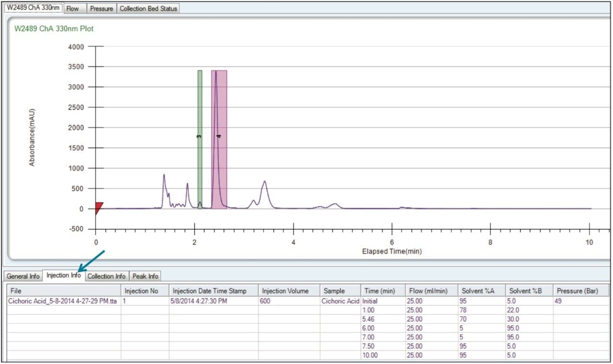Click the pink fraction 4 collection band

[x=219, y=139]
